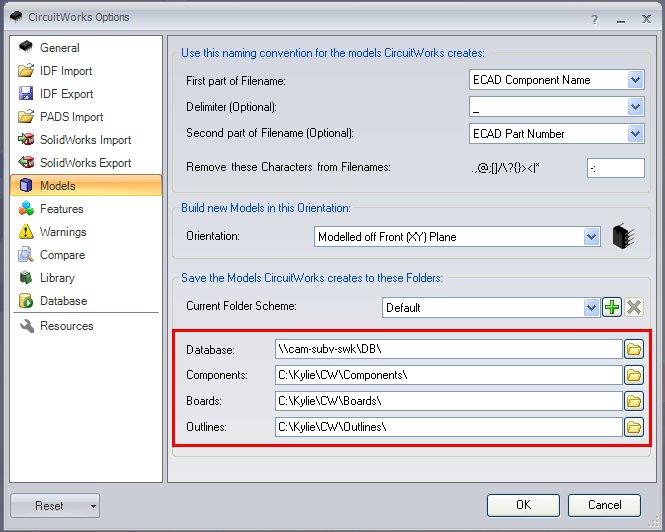
Task: Add a new folder scheme with green plus
Action: tap(612, 307)
